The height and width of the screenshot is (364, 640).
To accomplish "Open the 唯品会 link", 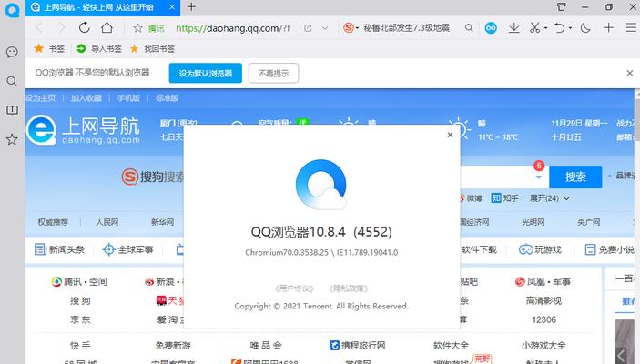I will [x=266, y=345].
